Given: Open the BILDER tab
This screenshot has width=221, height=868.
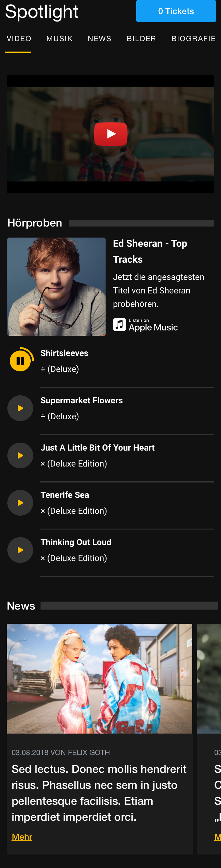Looking at the screenshot, I should click(x=141, y=39).
